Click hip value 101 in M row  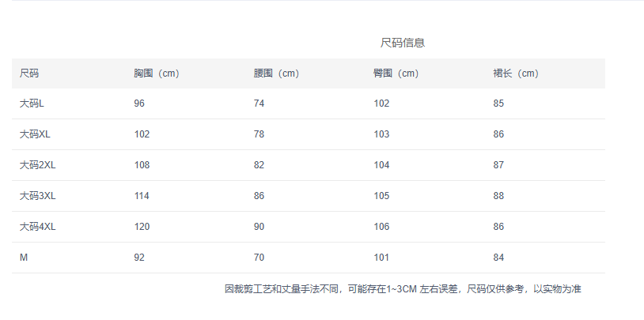(x=381, y=258)
